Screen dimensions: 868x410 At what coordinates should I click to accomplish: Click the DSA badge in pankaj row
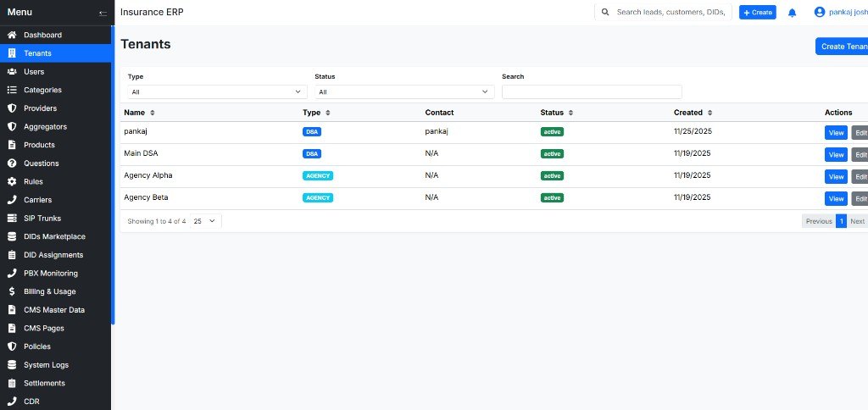pyautogui.click(x=312, y=132)
